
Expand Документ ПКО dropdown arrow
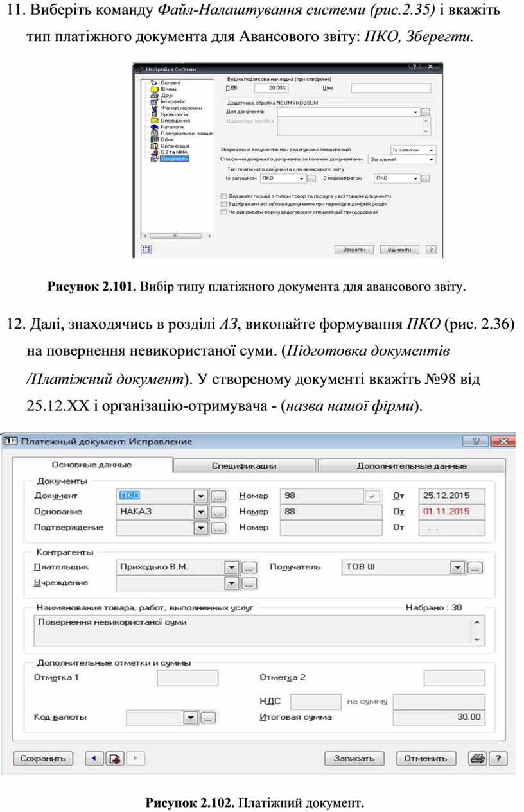(x=202, y=496)
